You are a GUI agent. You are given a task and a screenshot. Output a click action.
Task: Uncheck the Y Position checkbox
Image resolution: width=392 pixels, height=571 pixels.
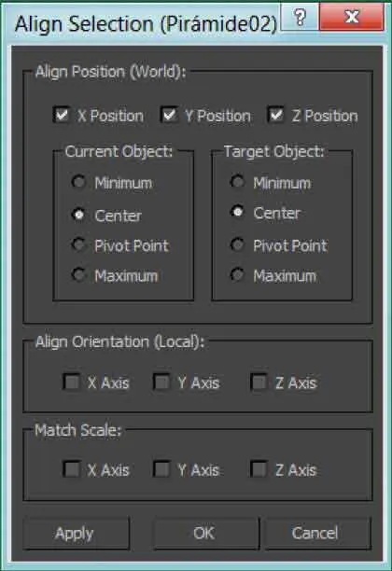pyautogui.click(x=169, y=115)
